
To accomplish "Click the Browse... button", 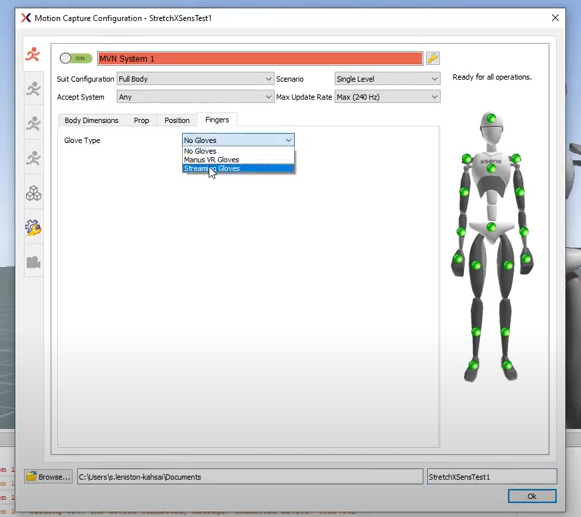I will click(49, 477).
